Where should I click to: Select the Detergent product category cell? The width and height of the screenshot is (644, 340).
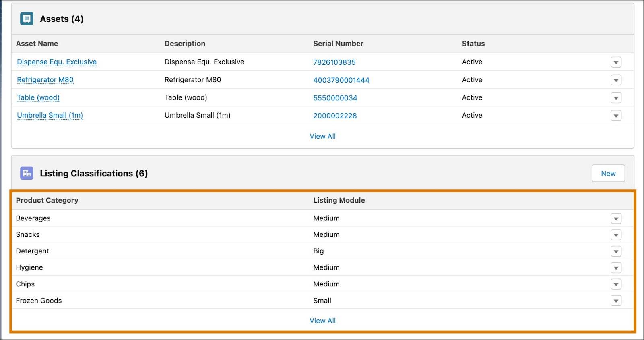[32, 251]
